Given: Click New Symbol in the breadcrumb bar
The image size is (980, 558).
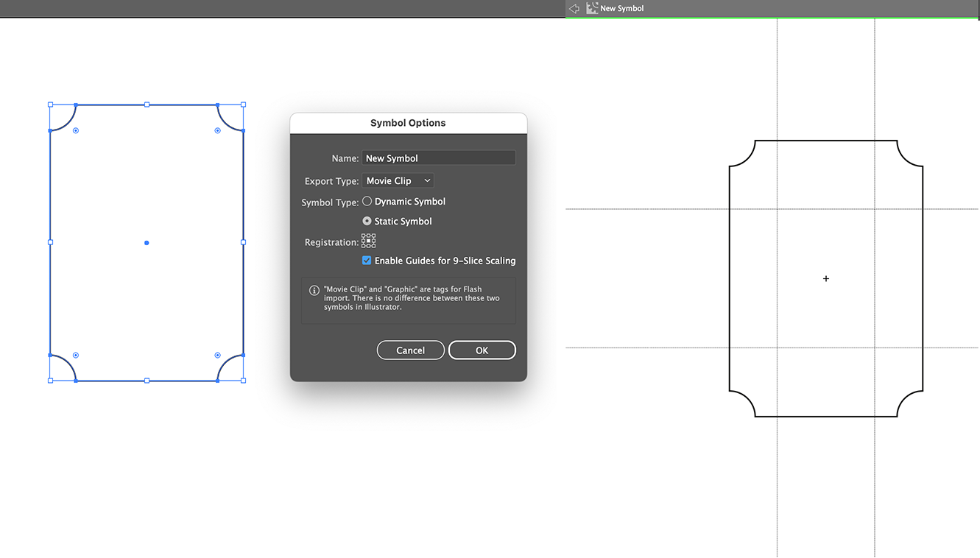Looking at the screenshot, I should pos(621,8).
